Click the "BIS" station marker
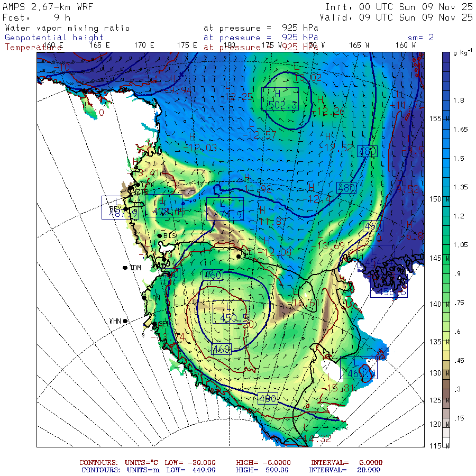This screenshot has height=476, width=476. click(159, 235)
